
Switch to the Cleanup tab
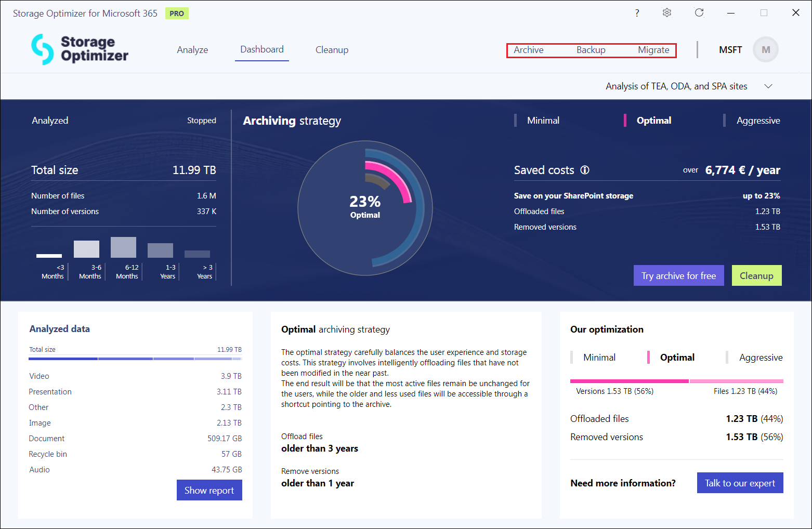[x=332, y=50]
